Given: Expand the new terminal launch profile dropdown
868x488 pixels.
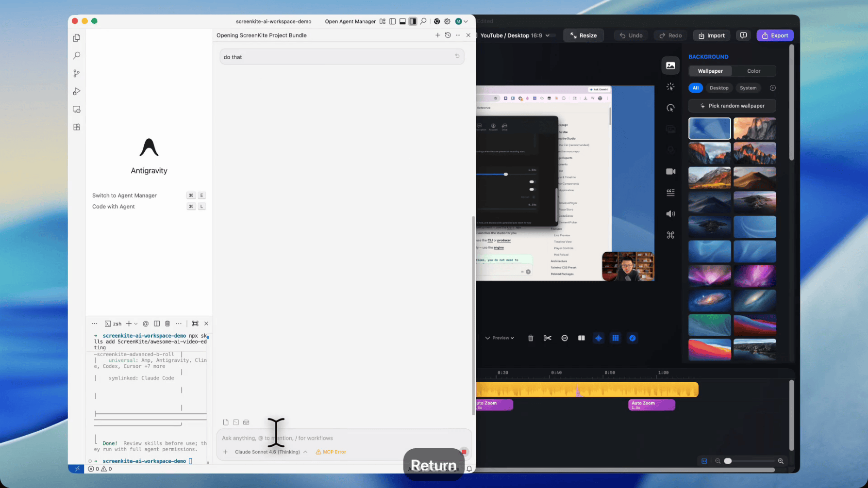Looking at the screenshot, I should pyautogui.click(x=136, y=324).
